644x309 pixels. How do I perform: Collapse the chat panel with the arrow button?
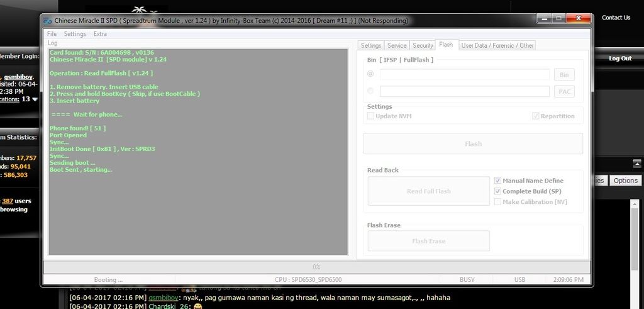[x=636, y=164]
